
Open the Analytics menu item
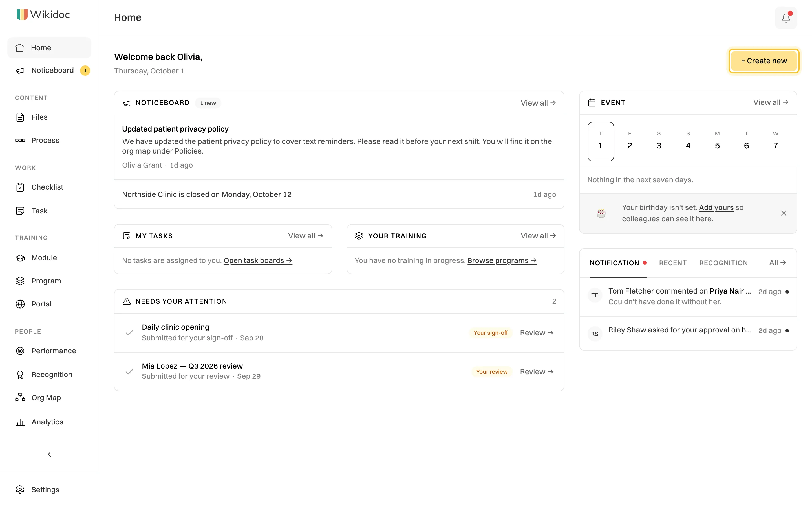pyautogui.click(x=49, y=422)
